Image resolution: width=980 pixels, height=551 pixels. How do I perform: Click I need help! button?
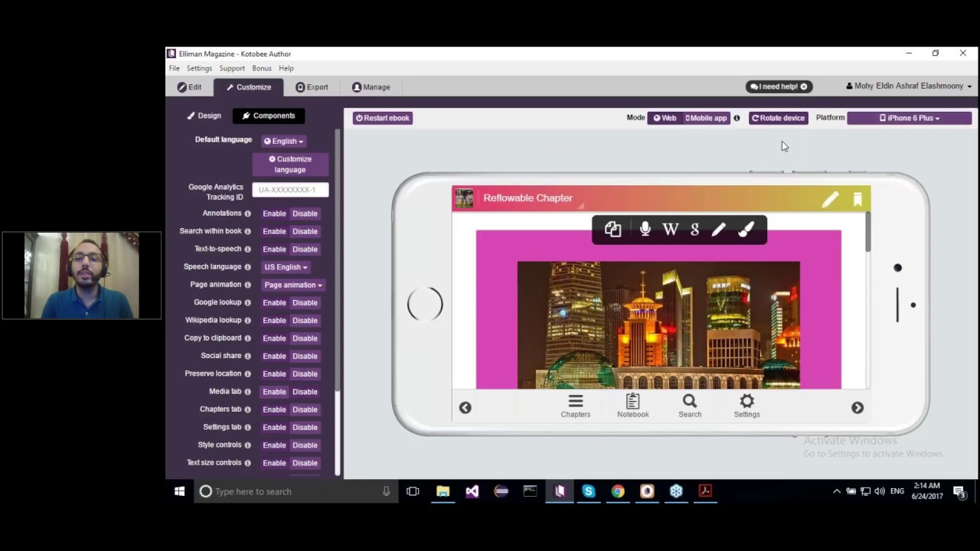(779, 86)
